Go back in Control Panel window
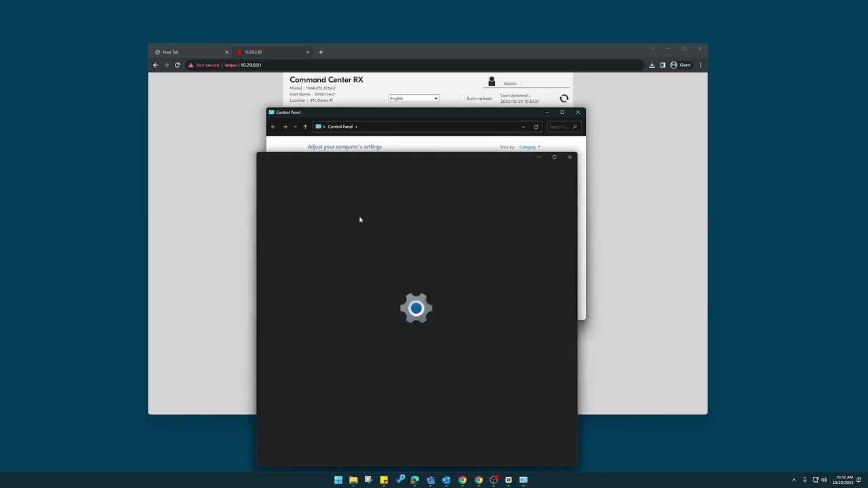Screen dimensions: 868x488 point(273,127)
